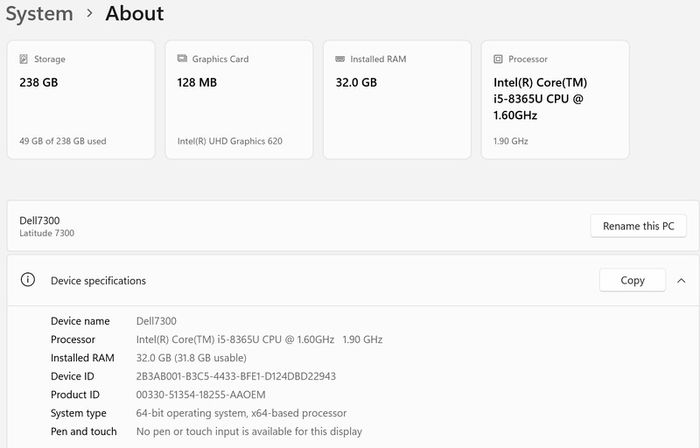Screen dimensions: 700x448
Task: Click the breadcrumb chevron between System and About
Action: [x=90, y=13]
